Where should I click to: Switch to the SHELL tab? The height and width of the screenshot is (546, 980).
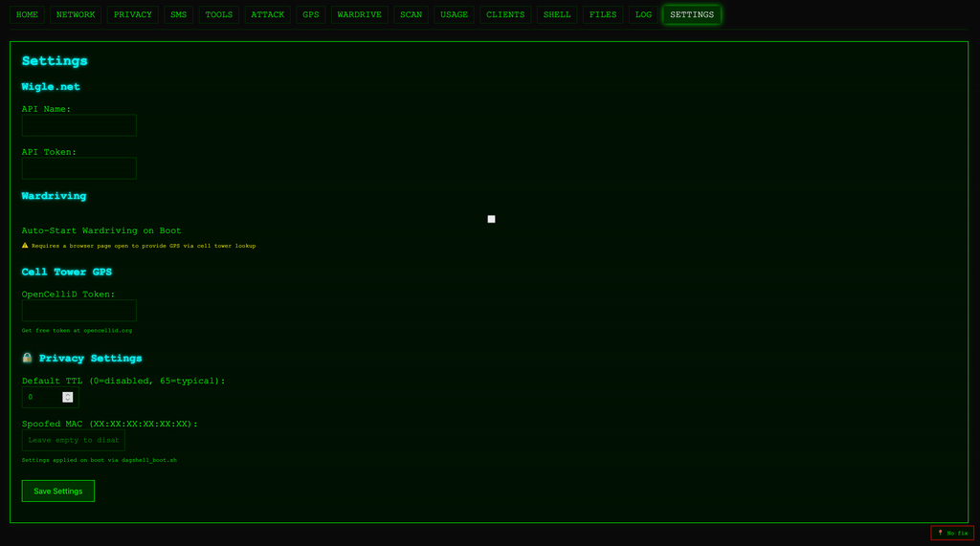[557, 14]
